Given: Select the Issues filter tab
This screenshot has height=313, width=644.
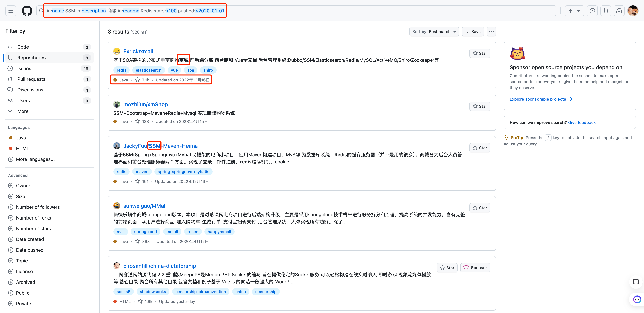Looking at the screenshot, I should [24, 68].
